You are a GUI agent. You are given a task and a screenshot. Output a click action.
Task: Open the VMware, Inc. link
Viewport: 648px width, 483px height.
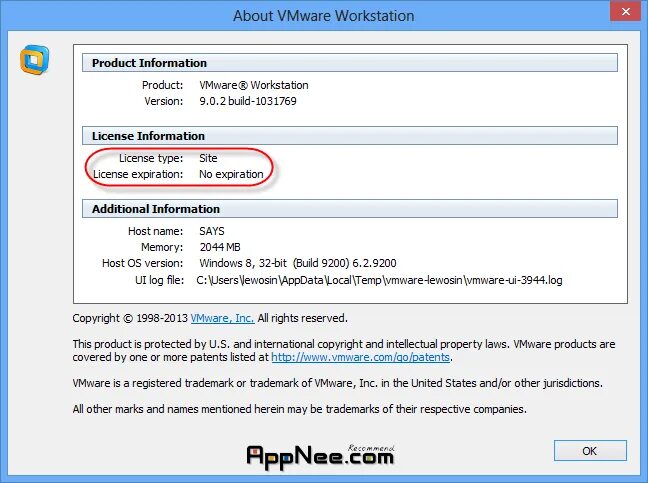[x=222, y=318]
